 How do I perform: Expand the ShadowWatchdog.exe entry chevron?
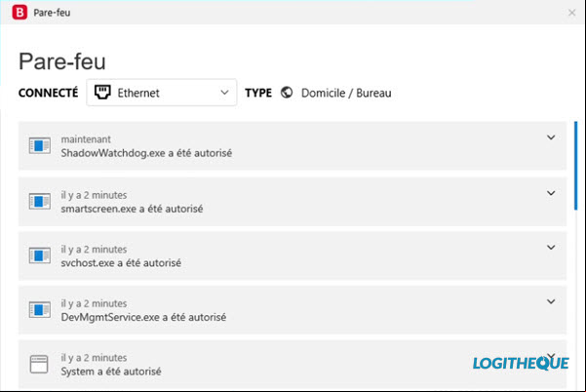tap(551, 137)
